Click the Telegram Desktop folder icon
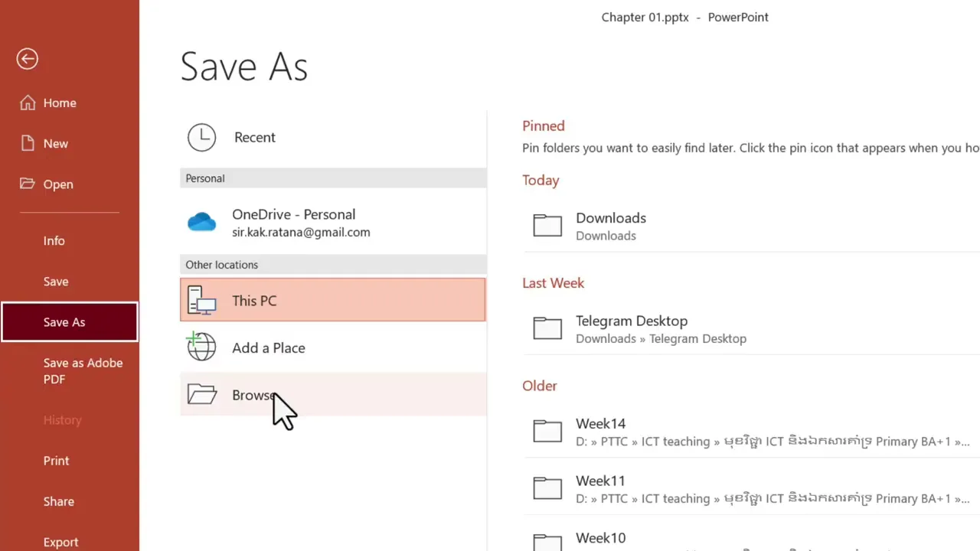 (547, 328)
